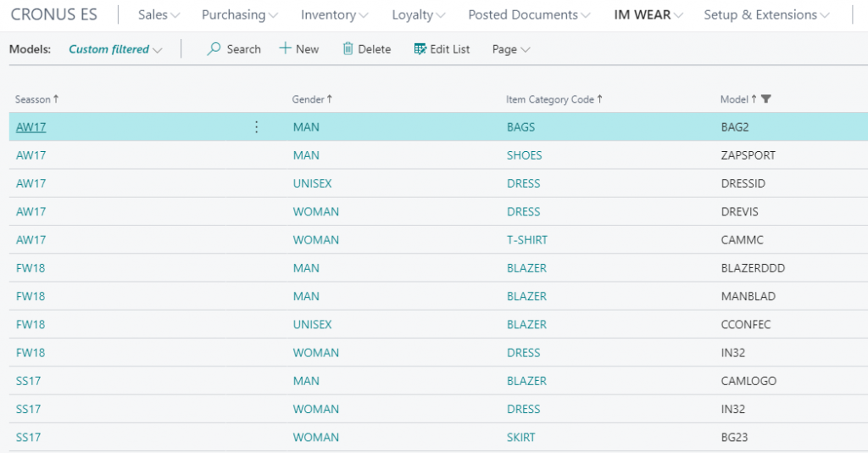Open the Purchasing menu
The height and width of the screenshot is (453, 868).
coord(240,15)
